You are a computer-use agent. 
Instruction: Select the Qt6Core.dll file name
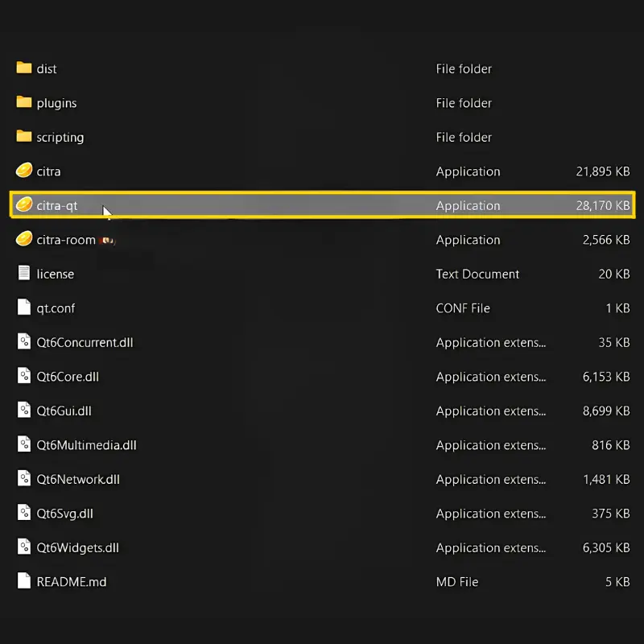pyautogui.click(x=68, y=377)
